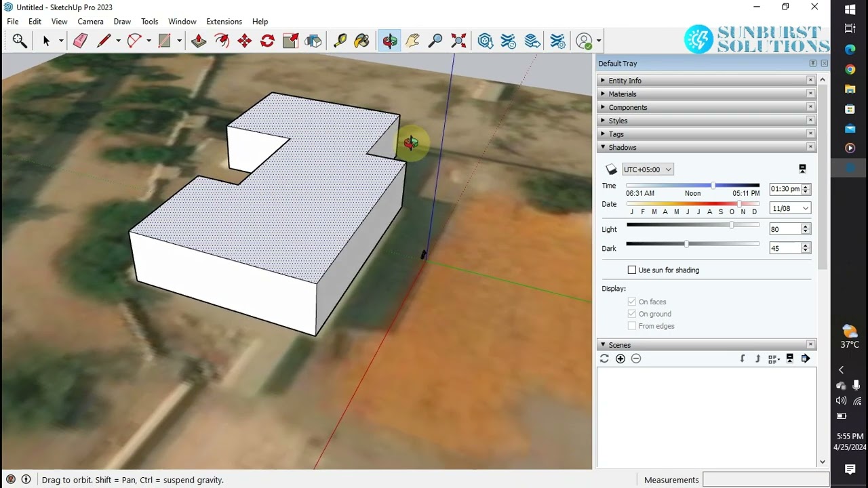Open the UTC+05:00 time zone dropdown
The height and width of the screenshot is (488, 868).
pos(648,169)
